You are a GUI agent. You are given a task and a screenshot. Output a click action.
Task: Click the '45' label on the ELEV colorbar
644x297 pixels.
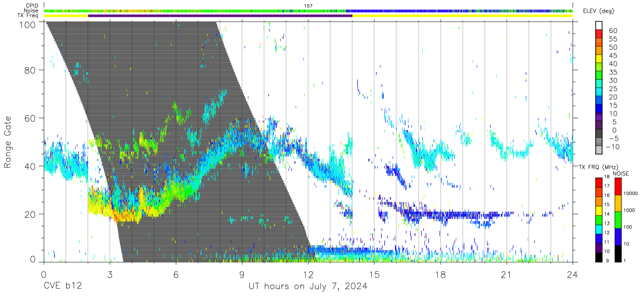pyautogui.click(x=613, y=56)
